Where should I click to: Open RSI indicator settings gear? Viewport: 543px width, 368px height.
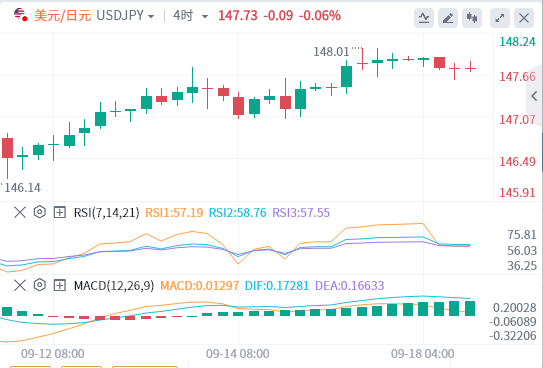point(40,212)
